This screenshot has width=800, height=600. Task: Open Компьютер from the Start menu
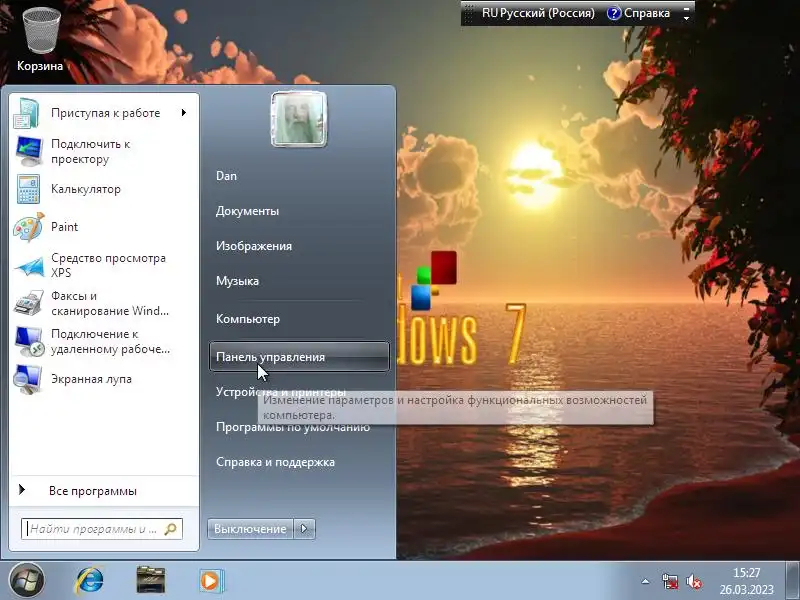248,319
